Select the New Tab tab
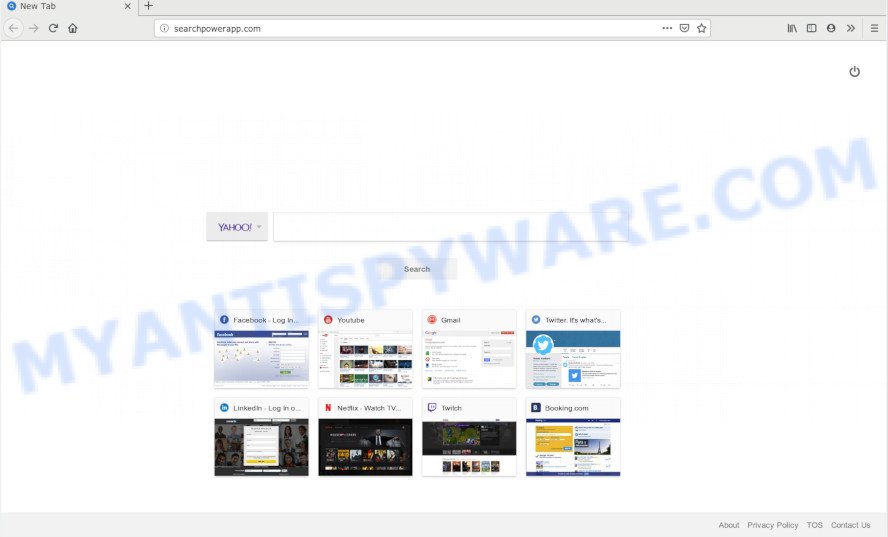 pyautogui.click(x=69, y=6)
